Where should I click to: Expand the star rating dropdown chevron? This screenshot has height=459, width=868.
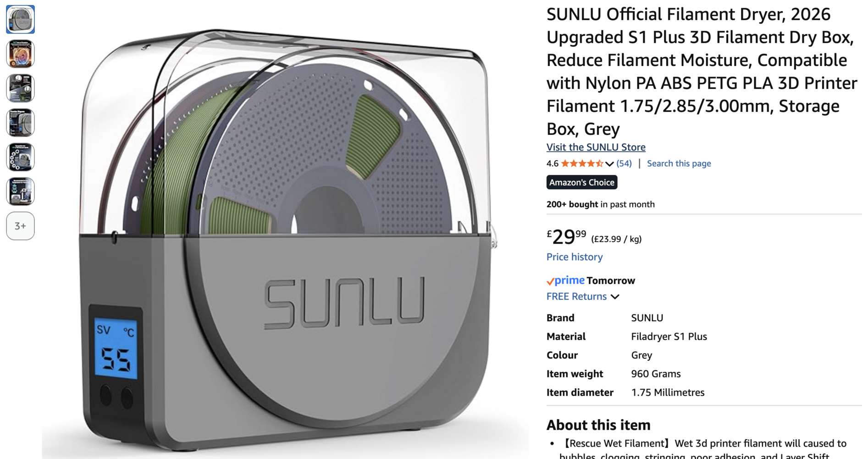point(609,164)
